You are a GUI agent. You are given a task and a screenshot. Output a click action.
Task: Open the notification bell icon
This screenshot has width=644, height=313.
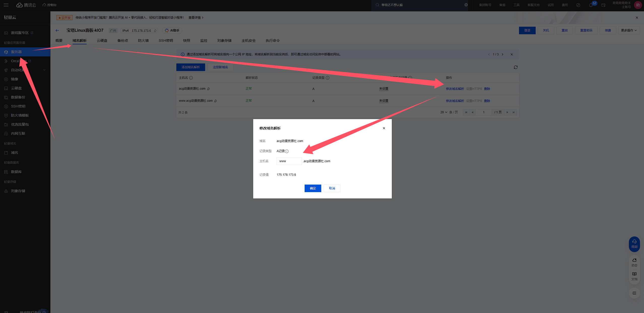[591, 5]
